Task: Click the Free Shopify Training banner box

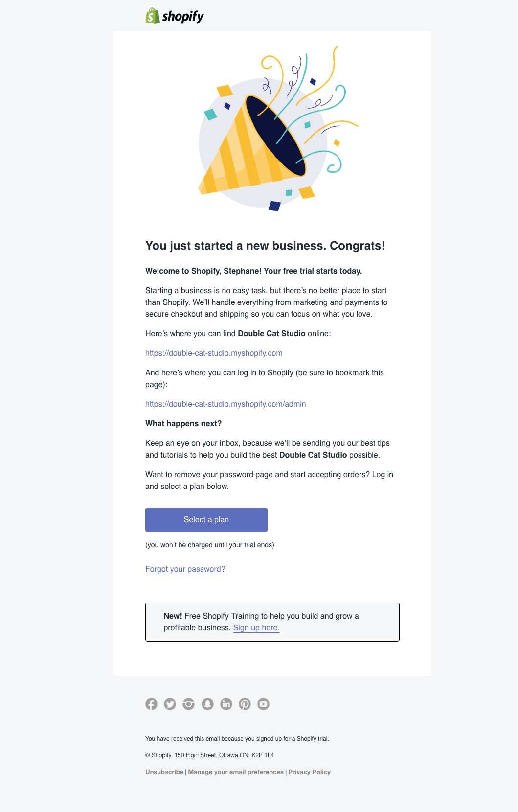Action: [x=272, y=622]
